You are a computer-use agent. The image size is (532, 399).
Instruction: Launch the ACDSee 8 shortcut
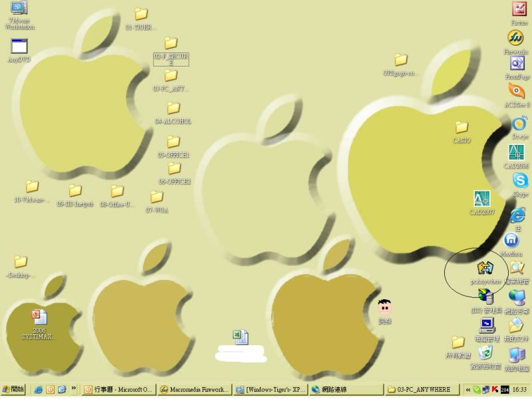pyautogui.click(x=516, y=91)
